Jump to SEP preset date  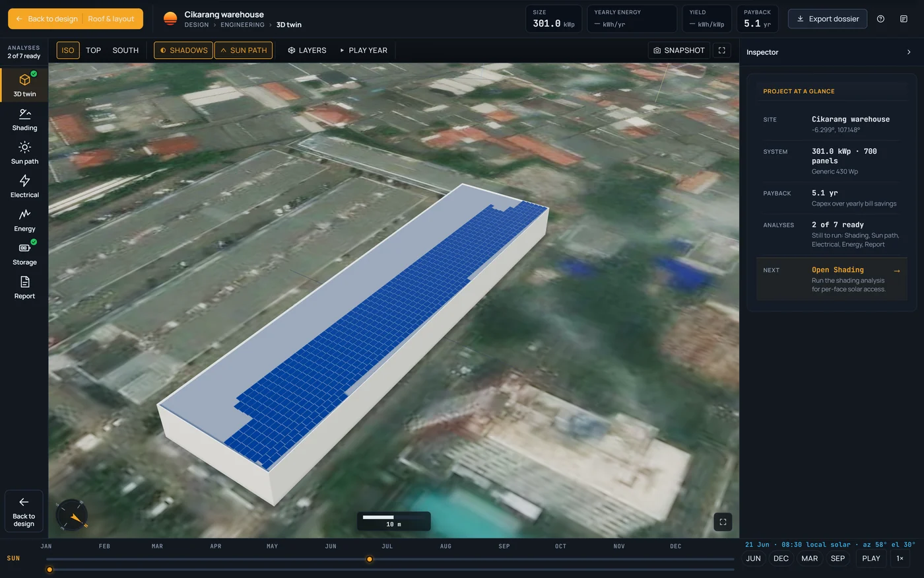(x=838, y=558)
